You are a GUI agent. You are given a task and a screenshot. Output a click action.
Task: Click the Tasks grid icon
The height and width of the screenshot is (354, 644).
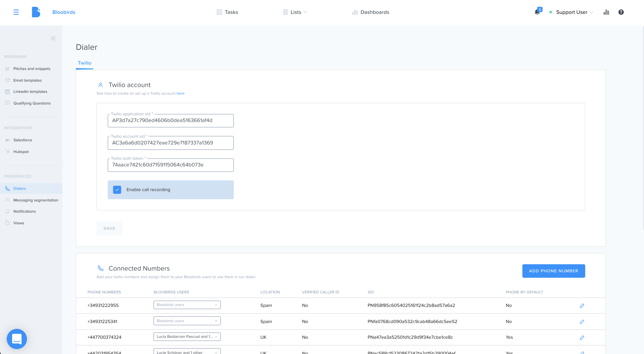coord(219,12)
